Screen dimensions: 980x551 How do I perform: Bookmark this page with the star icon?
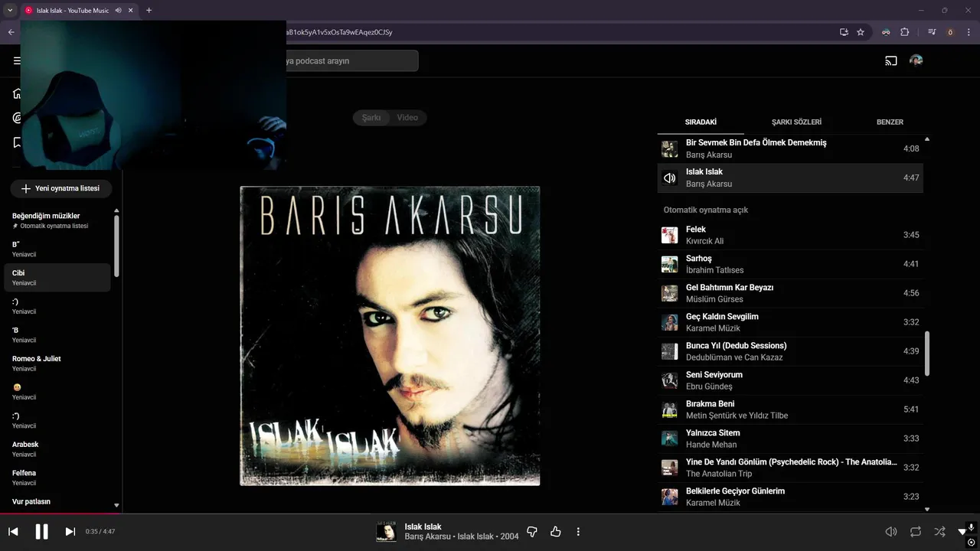[x=861, y=32]
